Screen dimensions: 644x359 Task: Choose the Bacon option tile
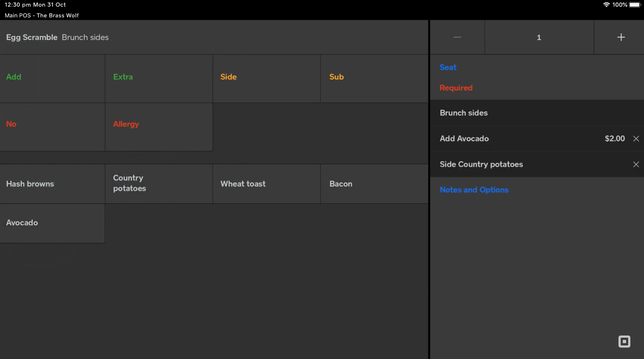[x=374, y=184]
